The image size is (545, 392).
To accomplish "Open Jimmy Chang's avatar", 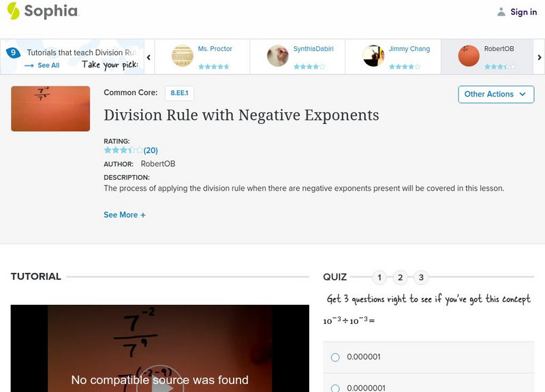I will (x=373, y=53).
